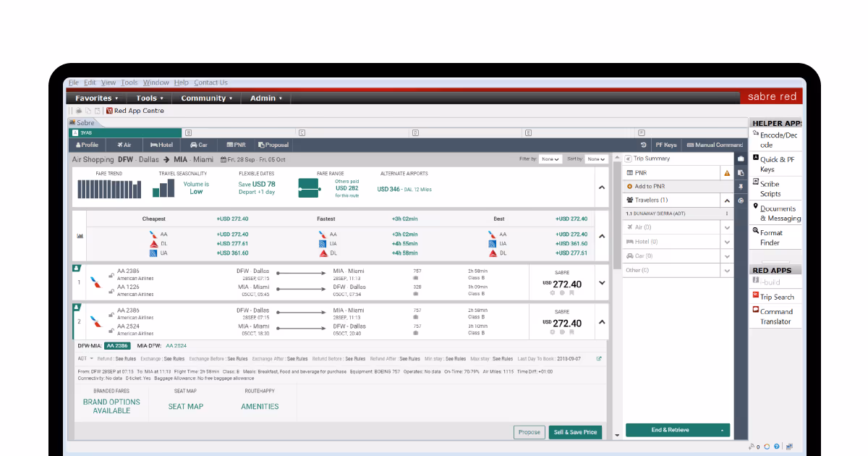This screenshot has width=868, height=456.
Task: Collapse the Travelers section
Action: pyautogui.click(x=727, y=200)
